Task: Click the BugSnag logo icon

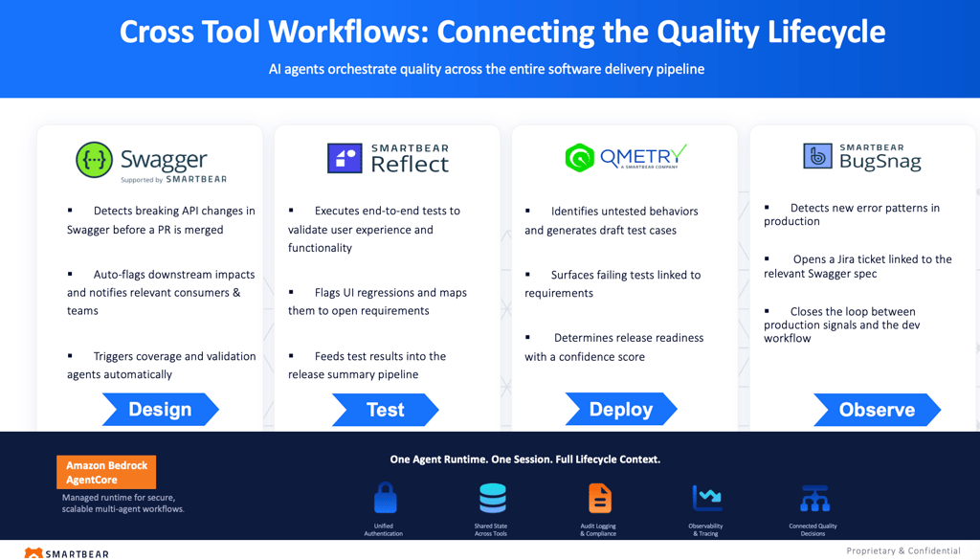Action: pos(817,156)
